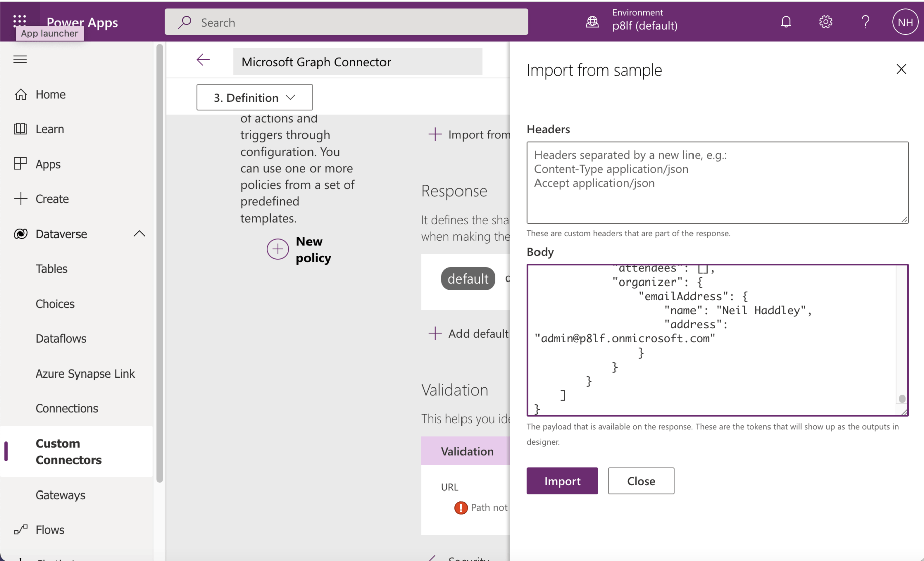Open the settings gear icon
This screenshot has width=924, height=561.
825,22
